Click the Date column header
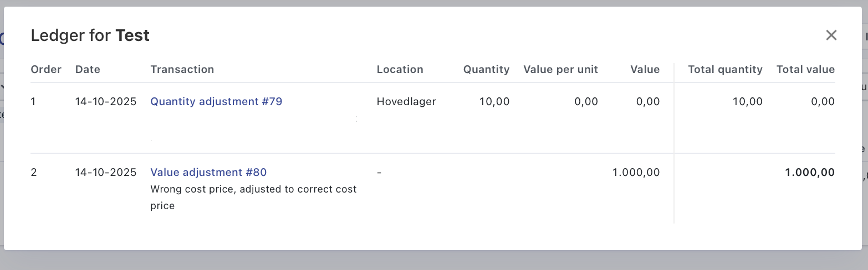This screenshot has height=270, width=868. coord(88,70)
